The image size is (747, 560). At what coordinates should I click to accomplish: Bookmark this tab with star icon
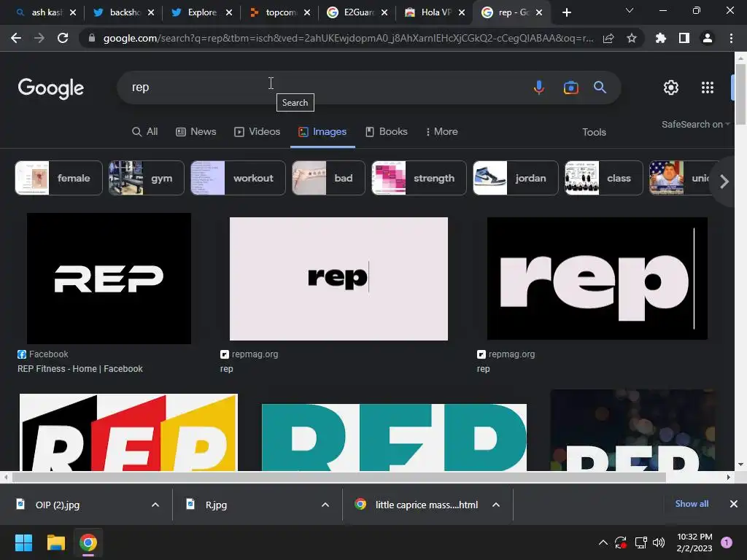[x=632, y=38]
